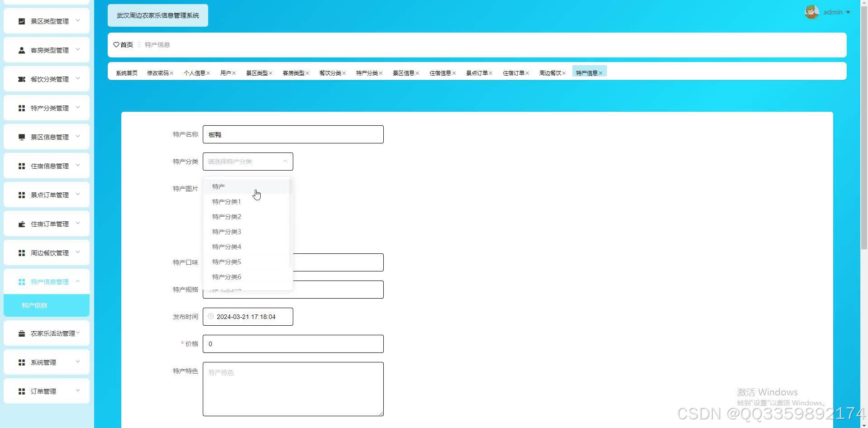Image resolution: width=868 pixels, height=428 pixels.
Task: Switch to the 系统首页 tab
Action: pyautogui.click(x=127, y=73)
